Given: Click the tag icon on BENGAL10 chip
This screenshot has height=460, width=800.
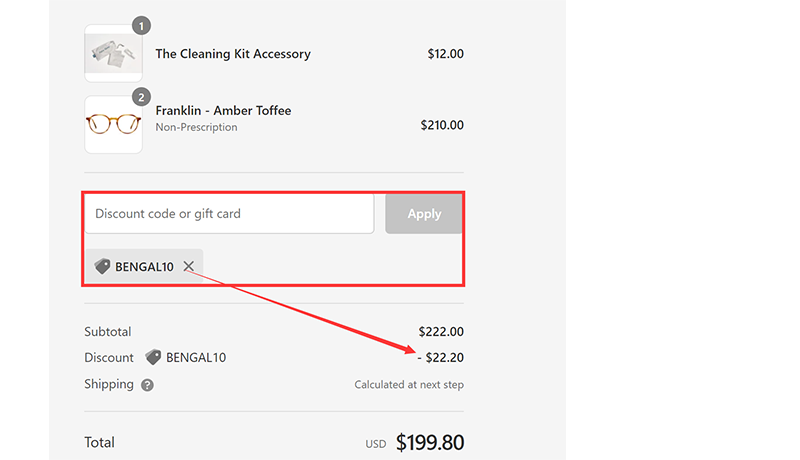Looking at the screenshot, I should tap(102, 267).
